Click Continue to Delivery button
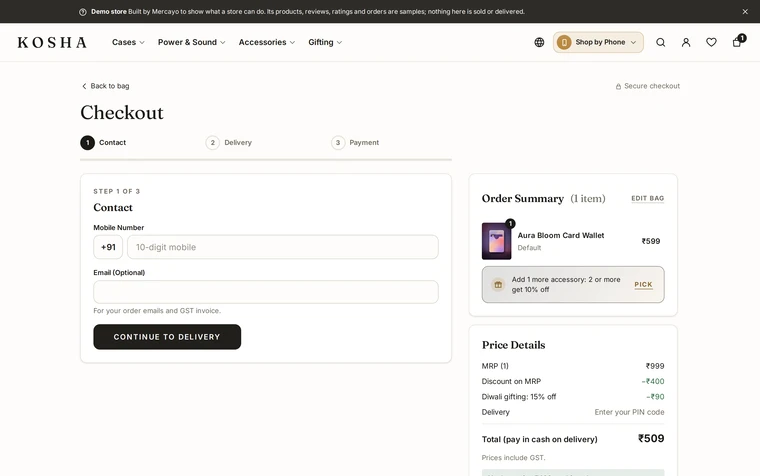 tap(167, 337)
